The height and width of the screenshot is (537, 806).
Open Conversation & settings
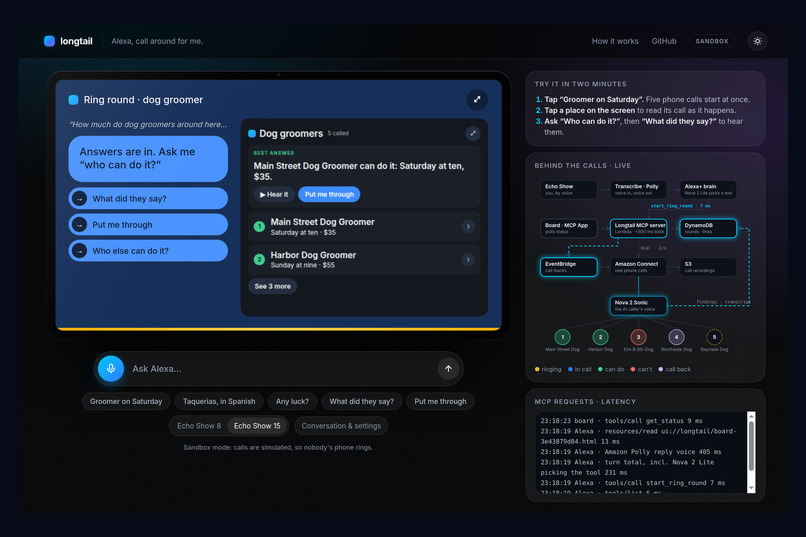pyautogui.click(x=341, y=426)
